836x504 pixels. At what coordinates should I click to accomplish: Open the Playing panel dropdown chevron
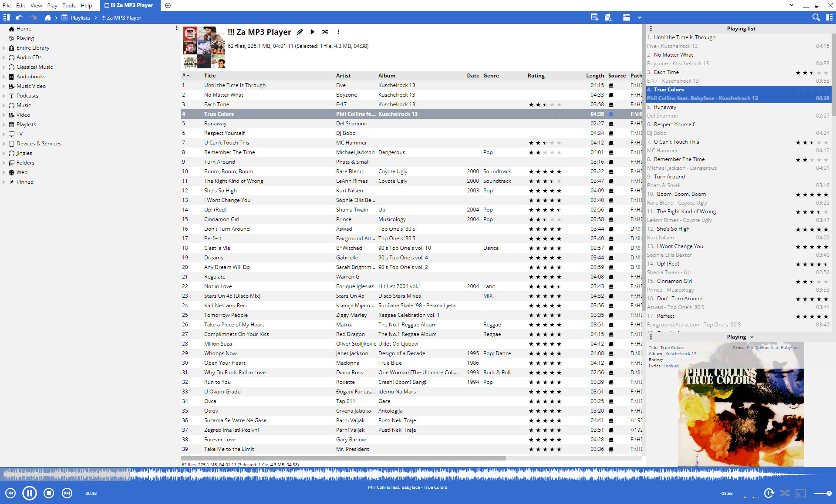coord(752,337)
